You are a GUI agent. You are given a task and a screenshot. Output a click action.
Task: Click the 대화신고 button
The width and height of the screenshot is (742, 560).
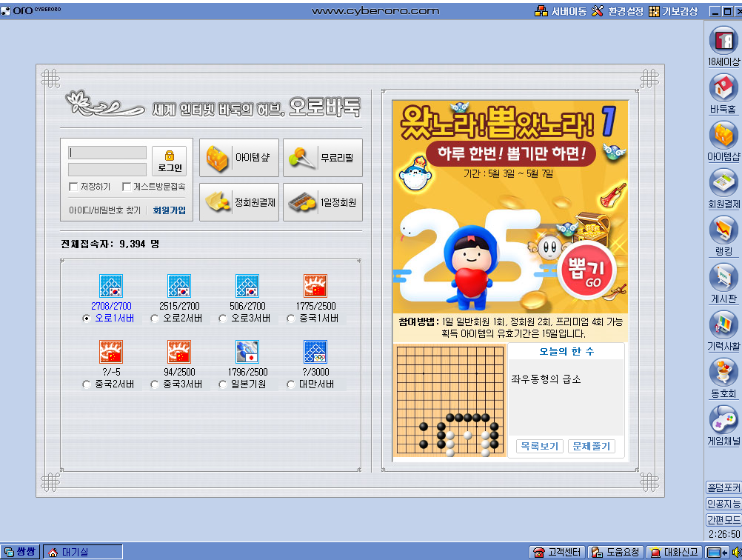[x=675, y=552]
